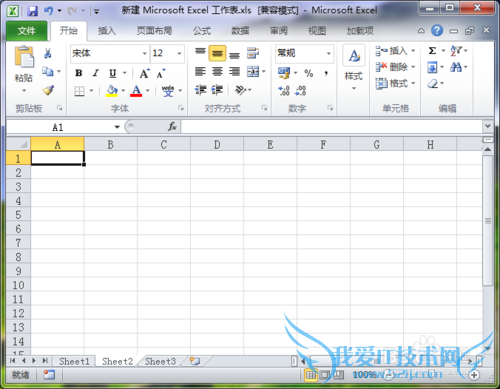Screen dimensions: 500x389
Task: Cut selection with the scissors icon
Action: point(47,53)
